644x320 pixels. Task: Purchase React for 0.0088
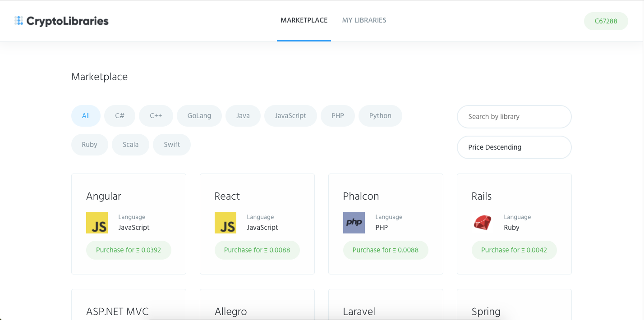[x=257, y=250]
